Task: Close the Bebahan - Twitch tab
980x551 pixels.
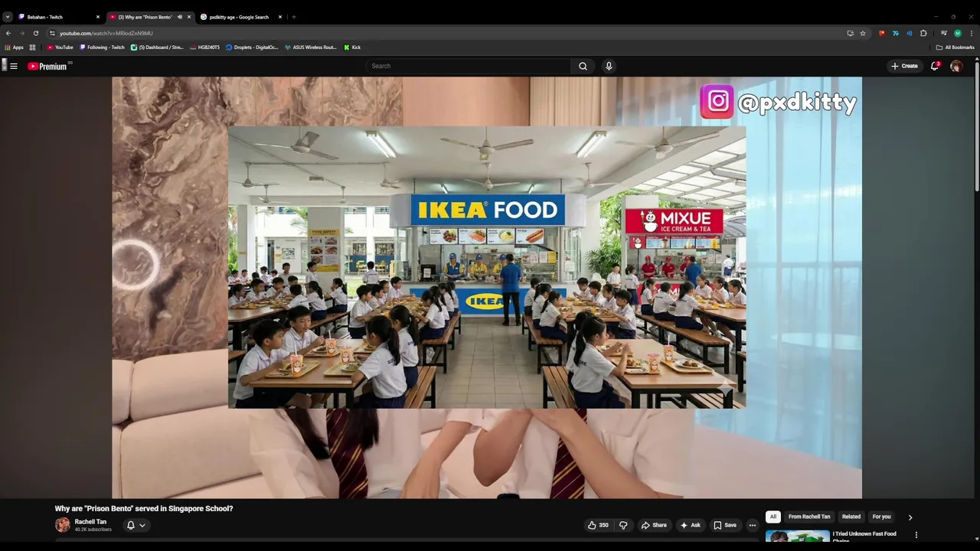Action: tap(98, 17)
